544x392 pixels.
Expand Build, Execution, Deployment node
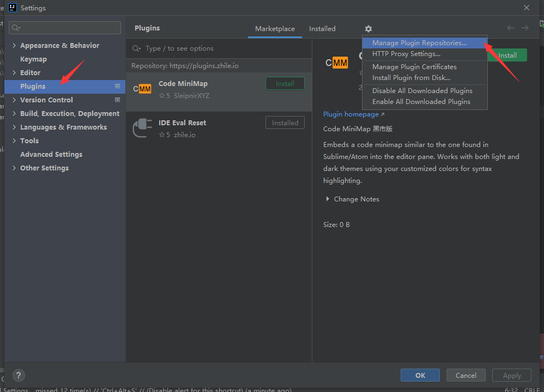coord(14,113)
